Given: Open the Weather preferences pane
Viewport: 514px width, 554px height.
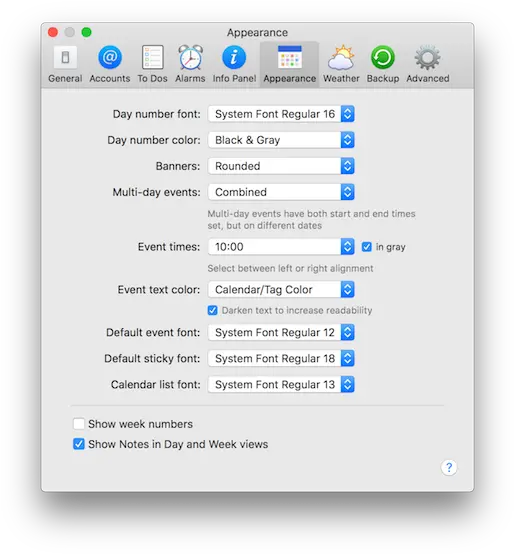Looking at the screenshot, I should click(x=341, y=64).
